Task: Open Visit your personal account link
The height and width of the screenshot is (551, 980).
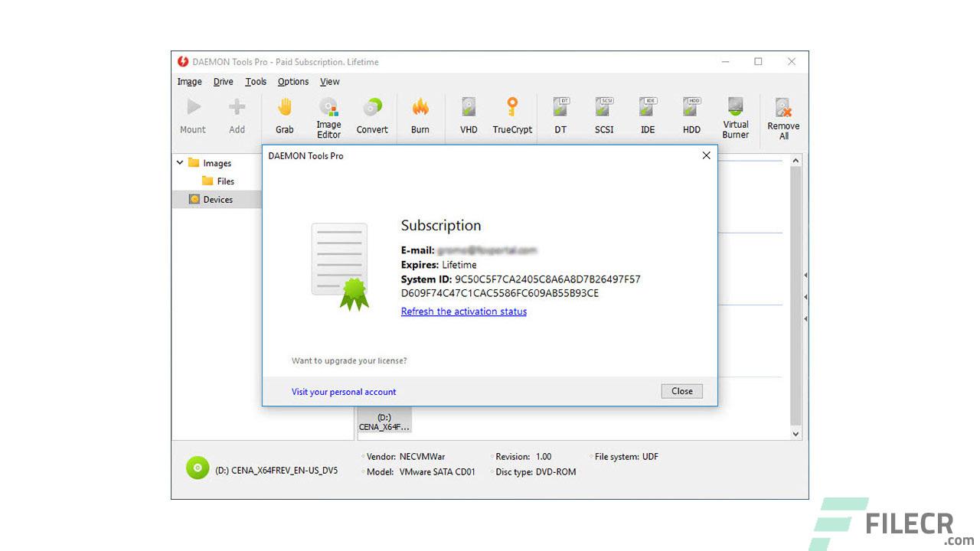Action: [x=344, y=392]
